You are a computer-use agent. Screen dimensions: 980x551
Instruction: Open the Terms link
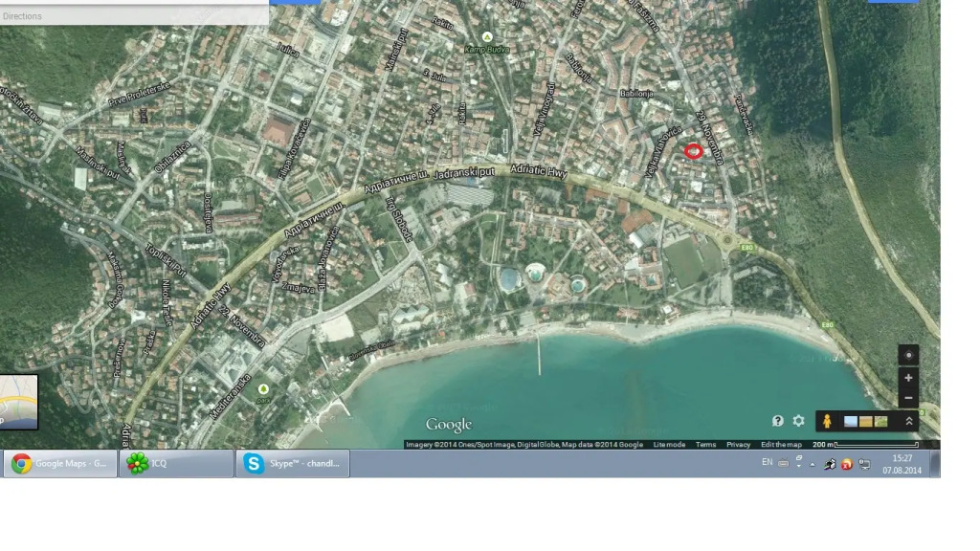click(x=705, y=445)
